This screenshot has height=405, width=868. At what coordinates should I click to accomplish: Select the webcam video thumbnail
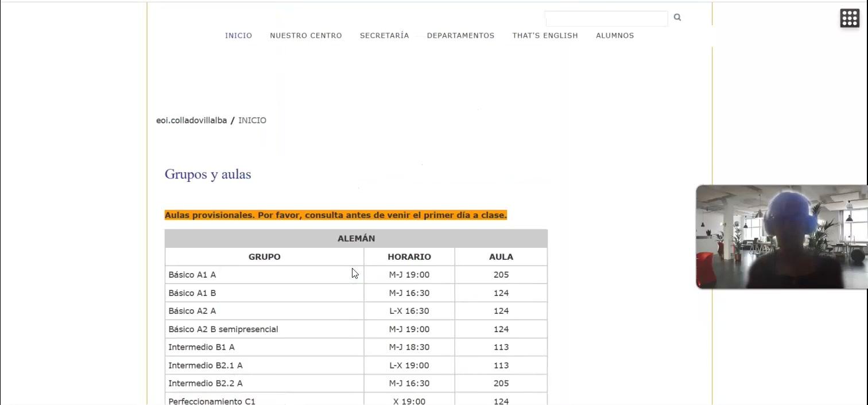pyautogui.click(x=782, y=236)
